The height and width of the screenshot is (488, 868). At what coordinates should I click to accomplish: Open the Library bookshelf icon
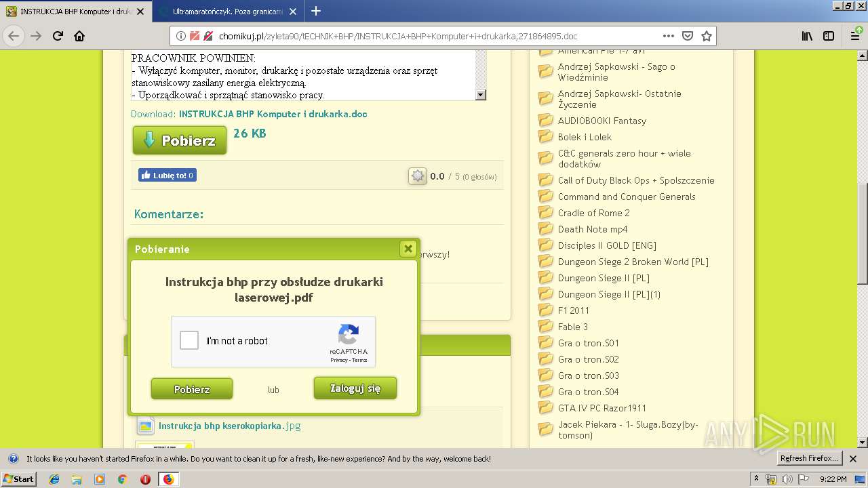(x=807, y=36)
